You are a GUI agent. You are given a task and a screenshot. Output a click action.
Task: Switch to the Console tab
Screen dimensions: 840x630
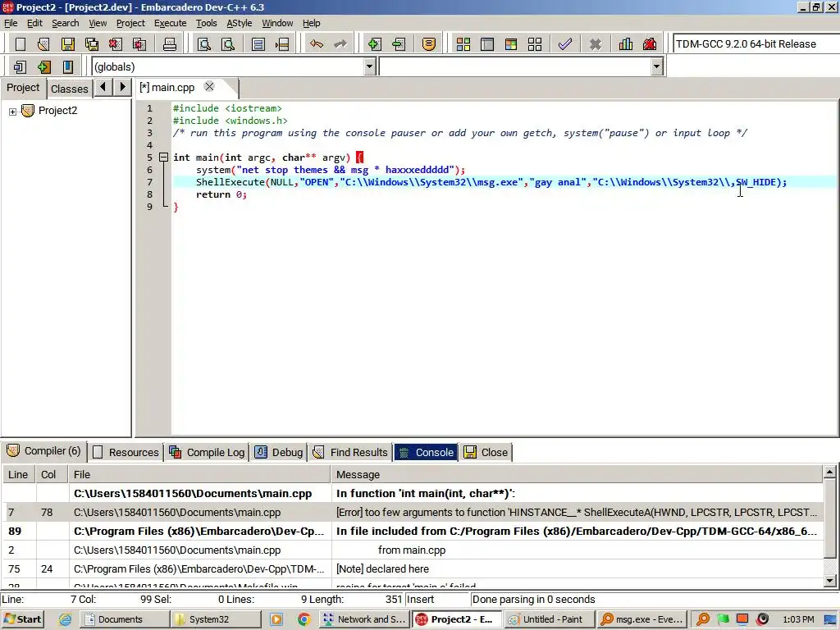pos(427,453)
